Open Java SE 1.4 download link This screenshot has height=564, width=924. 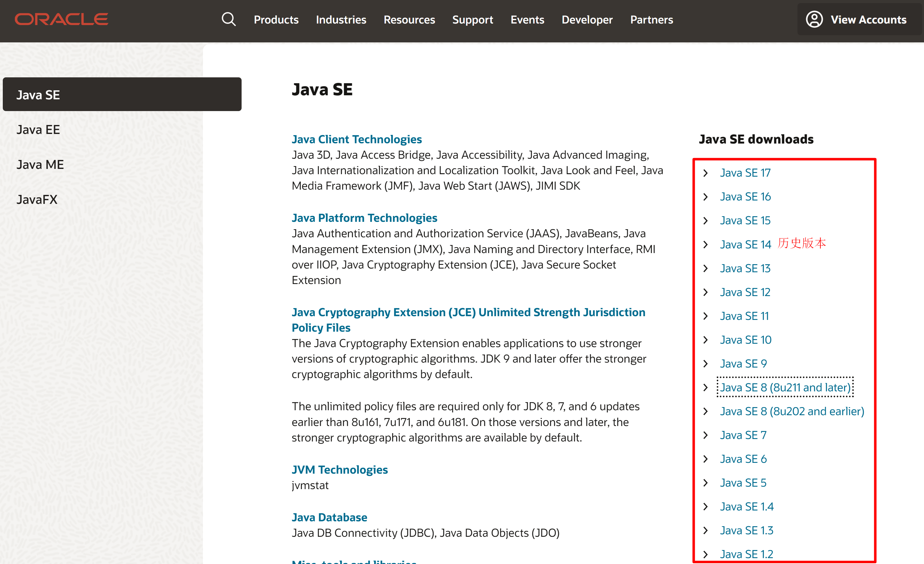747,507
